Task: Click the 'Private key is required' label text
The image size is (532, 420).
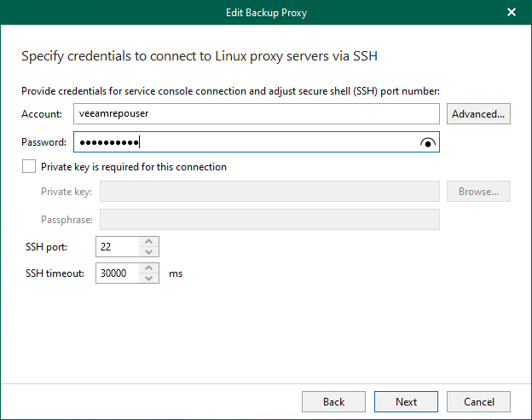Action: coord(133,167)
